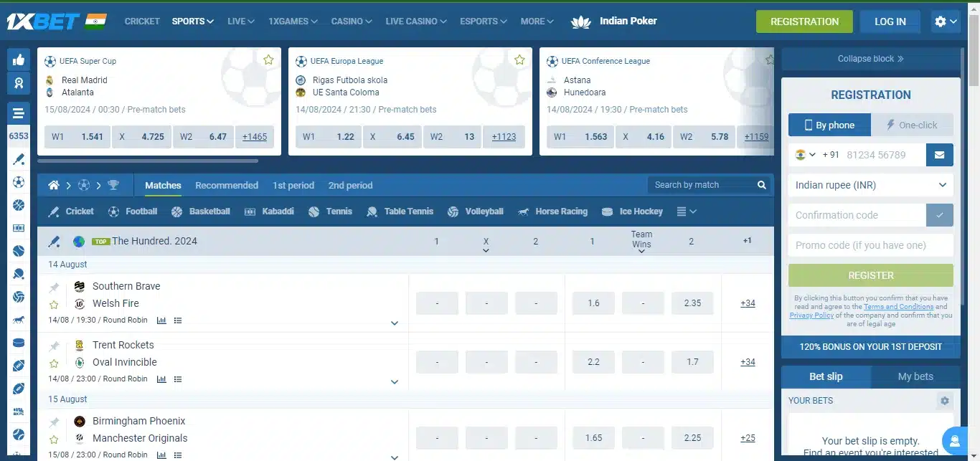Image resolution: width=980 pixels, height=461 pixels.
Task: Switch to the Recommended tab
Action: 227,185
